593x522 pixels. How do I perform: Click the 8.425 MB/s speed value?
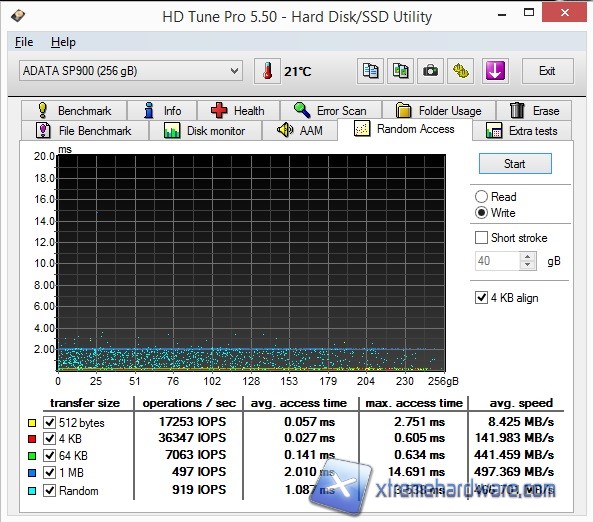[x=521, y=421]
